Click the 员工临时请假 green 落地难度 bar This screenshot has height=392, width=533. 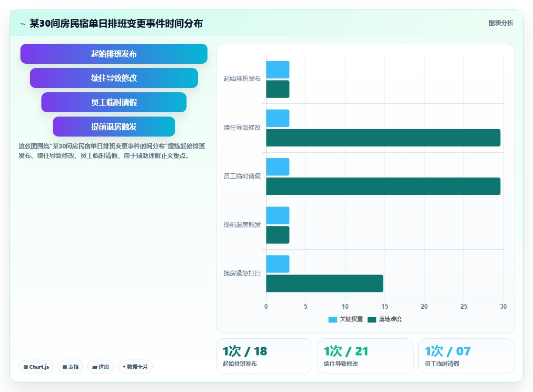point(383,186)
